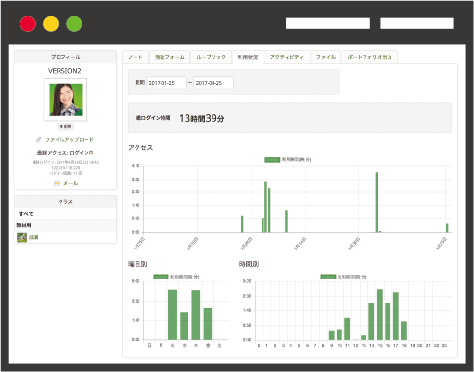Click the envelope mail icon

pos(57,183)
